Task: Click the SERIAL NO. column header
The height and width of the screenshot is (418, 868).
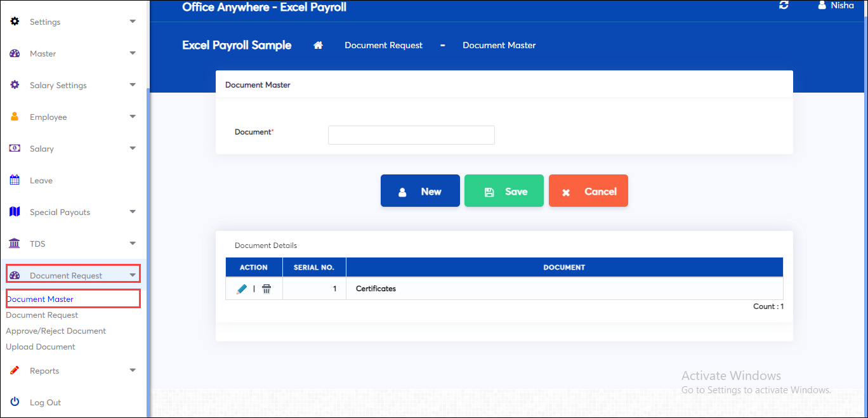Action: point(314,267)
